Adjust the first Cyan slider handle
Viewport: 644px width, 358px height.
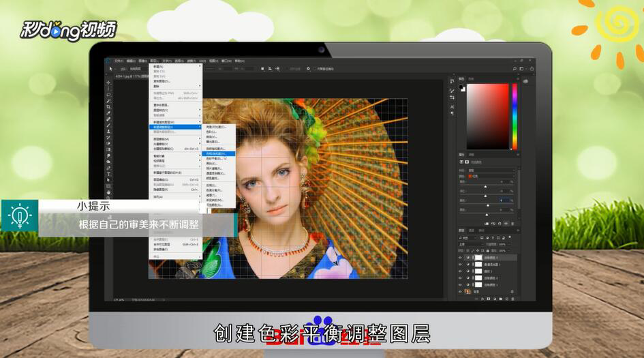pos(485,187)
